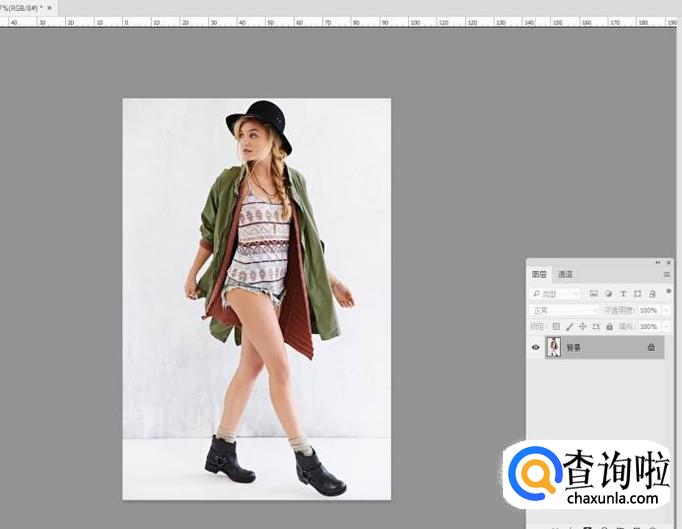Open the layer filter type dropdown
This screenshot has width=682, height=529.
(x=555, y=294)
